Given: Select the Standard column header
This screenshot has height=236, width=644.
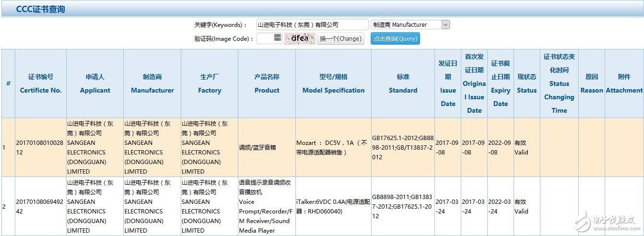Looking at the screenshot, I should [403, 83].
